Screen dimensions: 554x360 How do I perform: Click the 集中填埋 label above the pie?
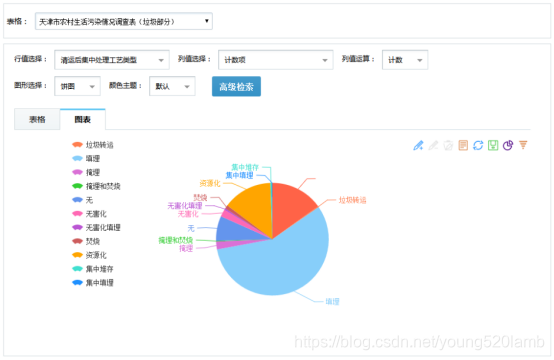[x=240, y=175]
